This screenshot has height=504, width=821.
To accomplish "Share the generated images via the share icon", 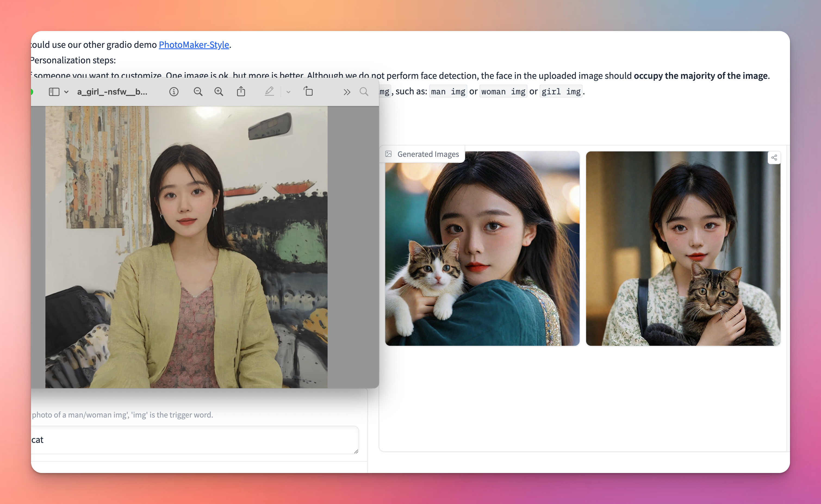I will pyautogui.click(x=774, y=158).
